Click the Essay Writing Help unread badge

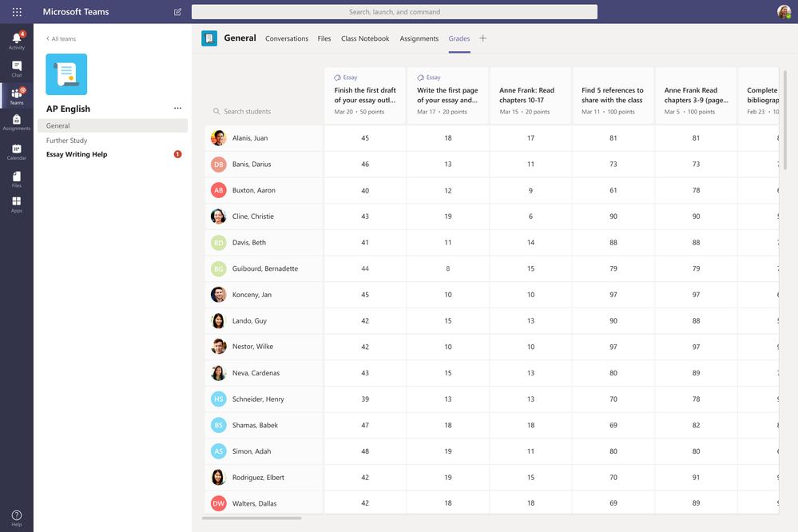pos(177,154)
